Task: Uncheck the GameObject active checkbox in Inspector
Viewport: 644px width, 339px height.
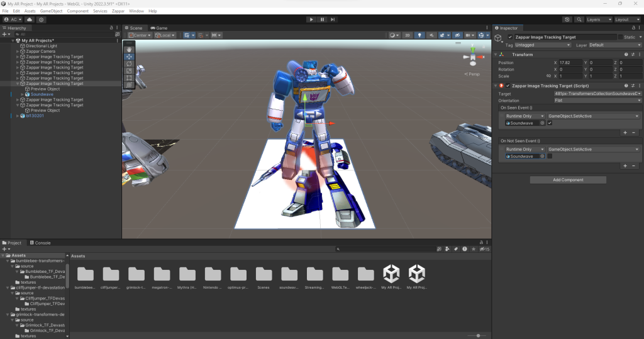Action: pyautogui.click(x=509, y=37)
